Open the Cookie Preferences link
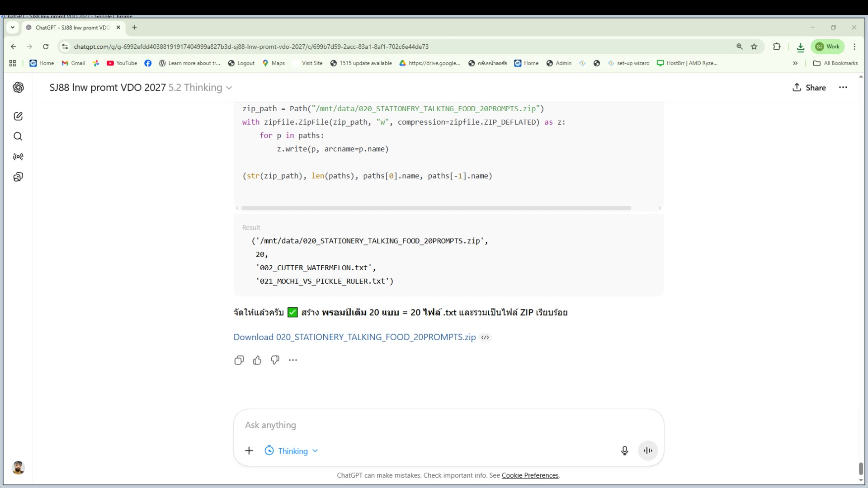This screenshot has width=868, height=488. click(x=530, y=475)
